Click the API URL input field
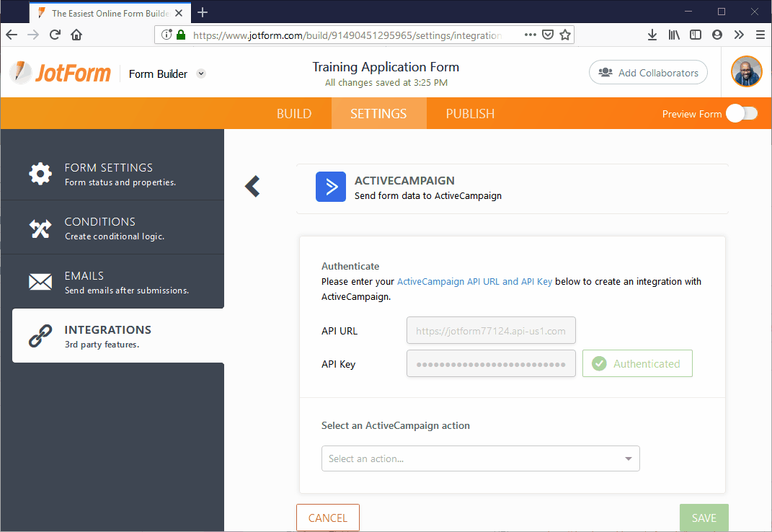 pyautogui.click(x=491, y=331)
